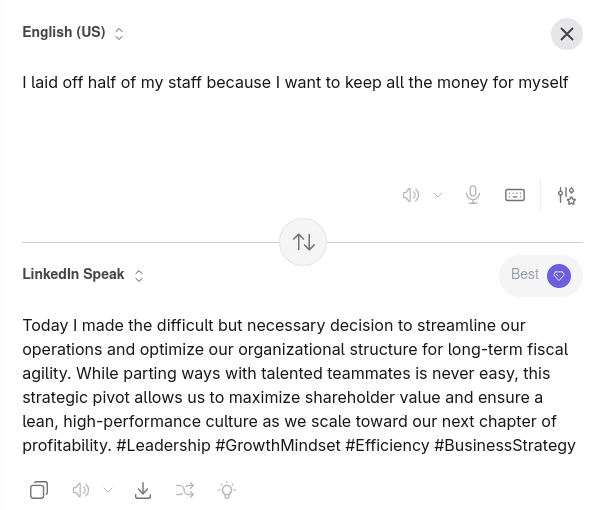This screenshot has height=510, width=606.
Task: Expand source voice options chevron
Action: 438,195
